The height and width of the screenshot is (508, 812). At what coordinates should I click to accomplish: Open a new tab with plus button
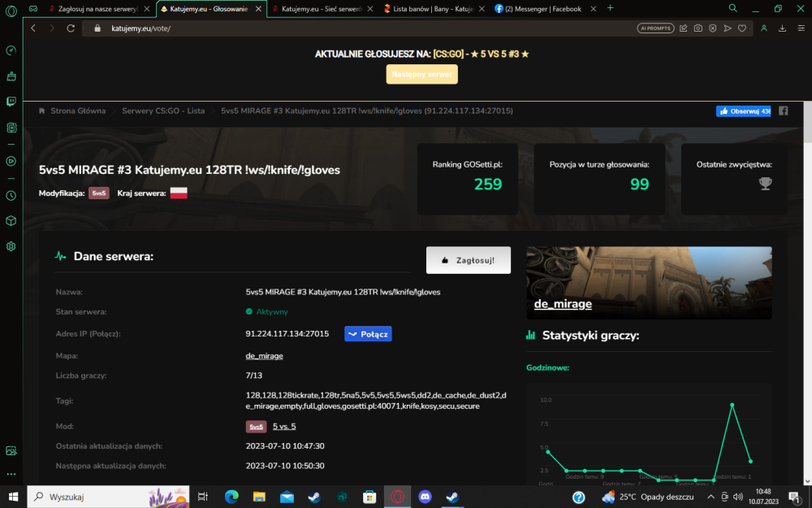point(610,8)
